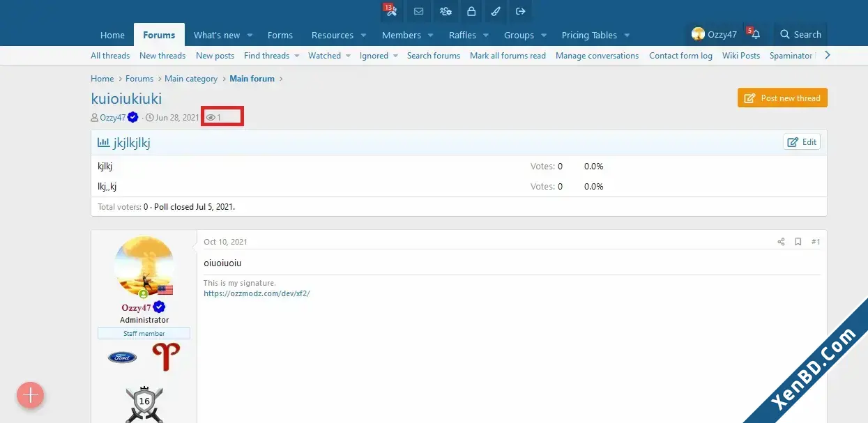Click the Main forum breadcrumb
The height and width of the screenshot is (423, 868).
(x=252, y=79)
